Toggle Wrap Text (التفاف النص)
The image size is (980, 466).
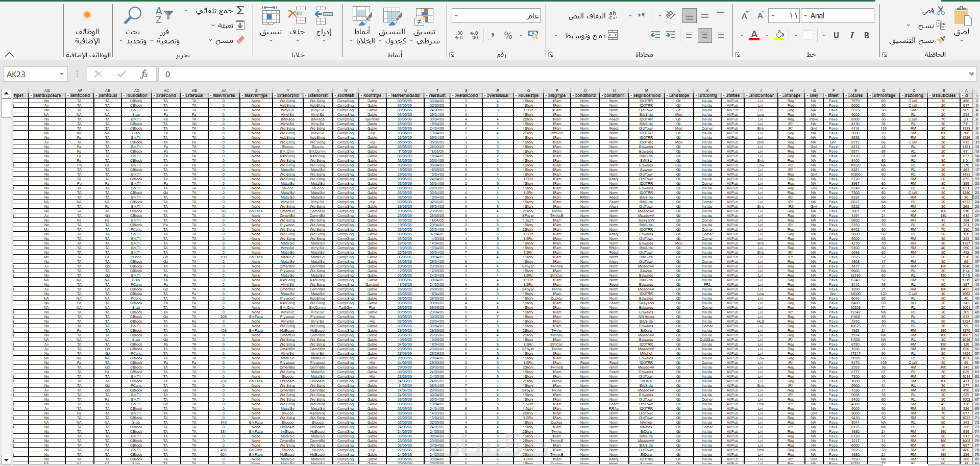click(593, 16)
